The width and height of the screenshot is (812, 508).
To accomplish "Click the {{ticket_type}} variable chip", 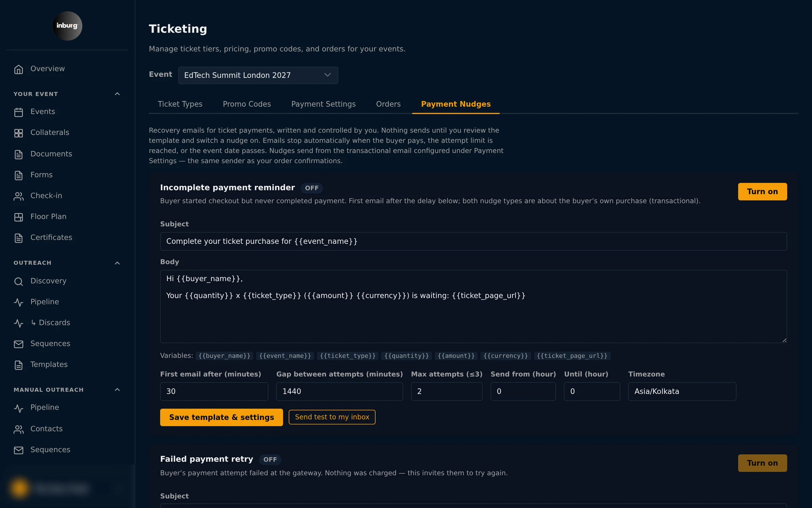I will click(x=347, y=356).
